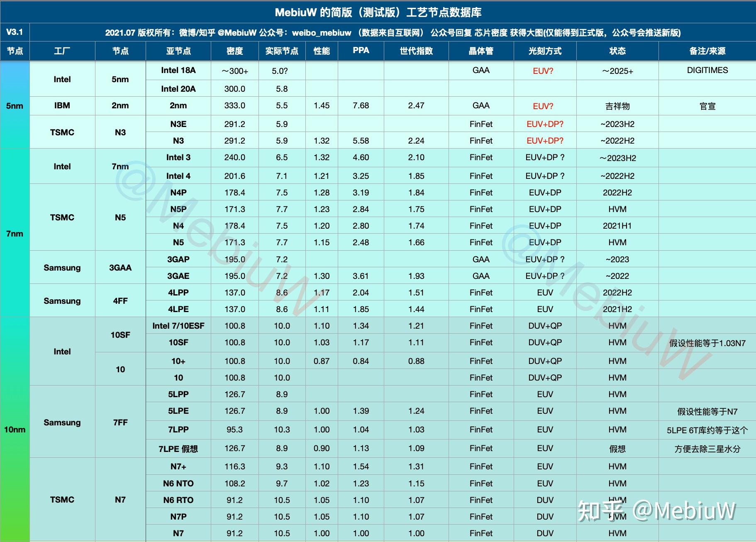Select the Samsung 3GAA node cell
This screenshot has width=756, height=542.
pyautogui.click(x=120, y=267)
